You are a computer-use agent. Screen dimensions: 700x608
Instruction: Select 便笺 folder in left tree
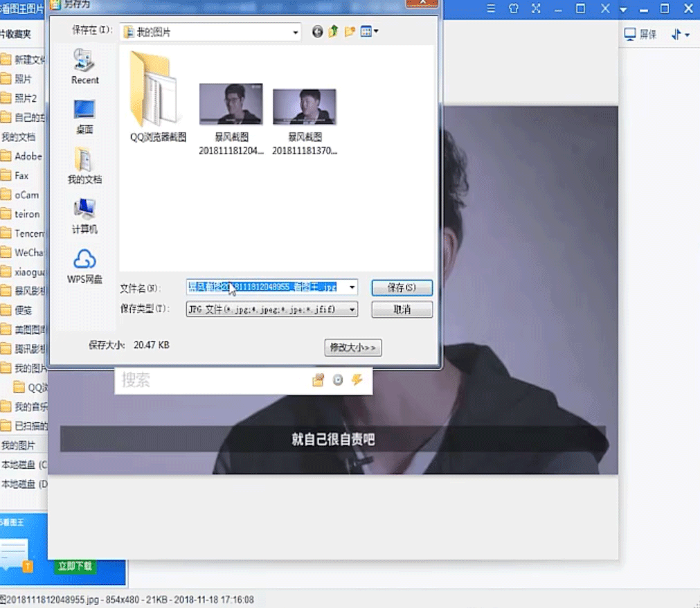23,310
